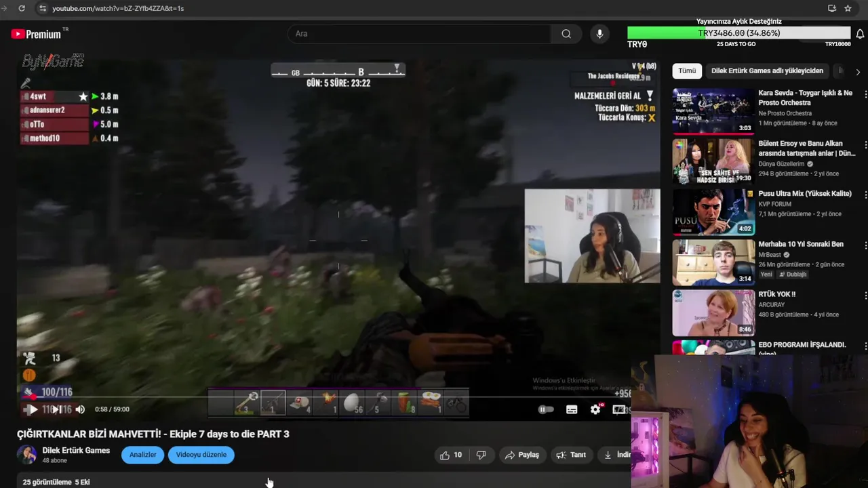The height and width of the screenshot is (488, 868).
Task: Open player settings gear
Action: (x=595, y=409)
